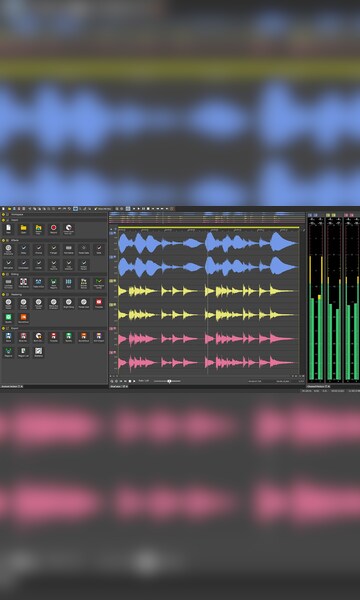Image resolution: width=360 pixels, height=600 pixels.
Task: Click the New file icon in Import section
Action: [8, 229]
